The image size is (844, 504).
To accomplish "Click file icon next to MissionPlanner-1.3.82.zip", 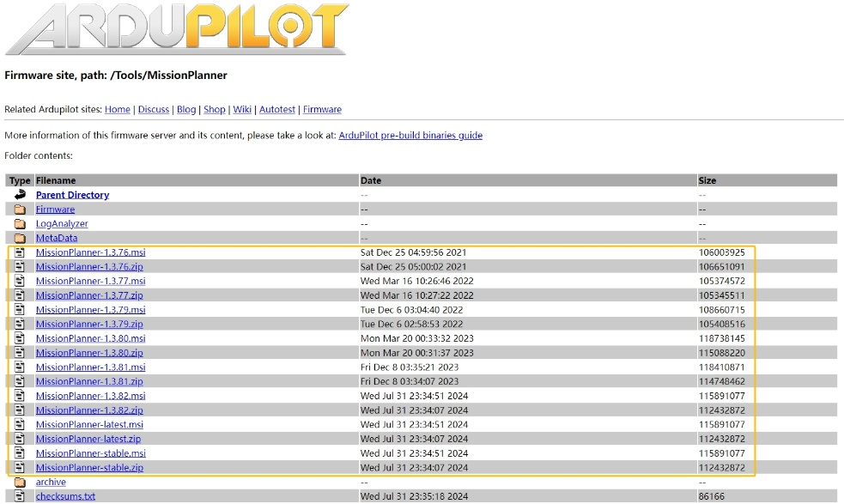I will click(x=20, y=410).
